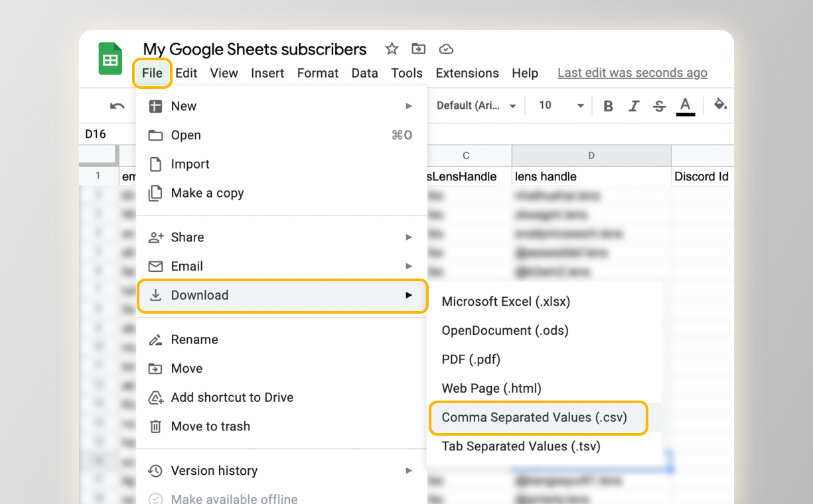Image resolution: width=813 pixels, height=504 pixels.
Task: Click the Google Sheets logo icon
Action: click(x=111, y=59)
